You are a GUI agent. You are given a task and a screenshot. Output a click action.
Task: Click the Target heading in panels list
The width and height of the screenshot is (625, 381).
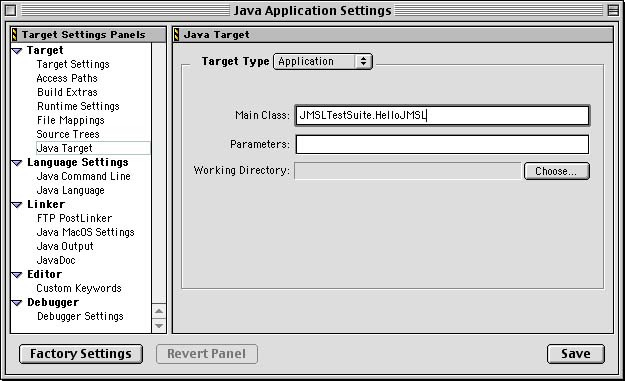(x=45, y=50)
